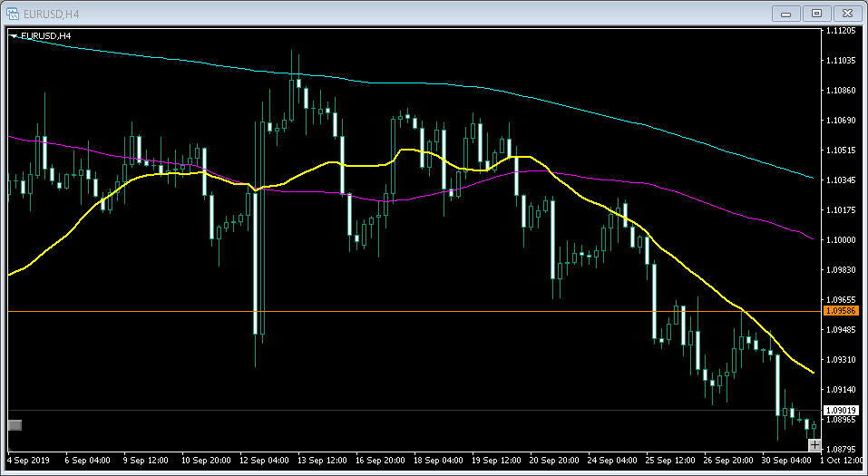Close the EURUSD,H4 chart window

coord(847,14)
